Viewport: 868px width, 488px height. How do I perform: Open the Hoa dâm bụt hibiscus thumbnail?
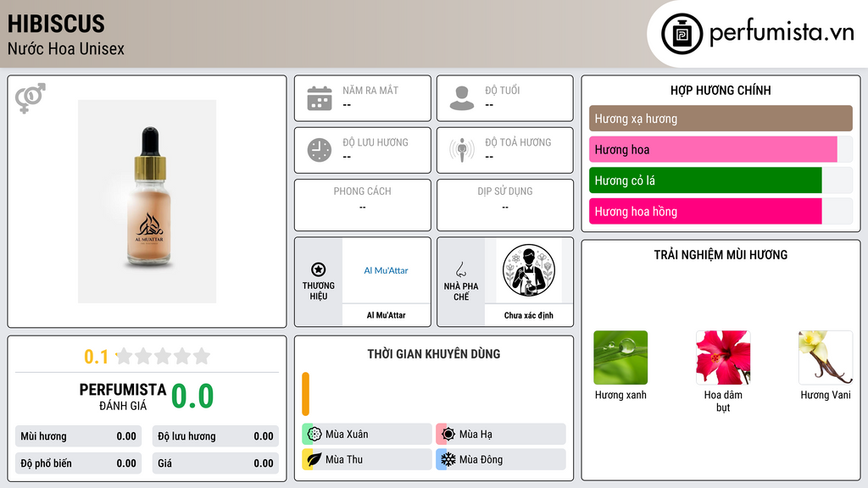pyautogui.click(x=723, y=358)
